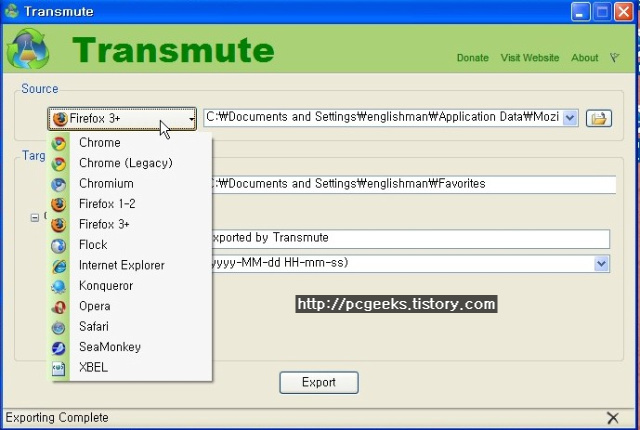Collapse the Source browser combo box
This screenshot has height=430, width=640.
point(122,119)
